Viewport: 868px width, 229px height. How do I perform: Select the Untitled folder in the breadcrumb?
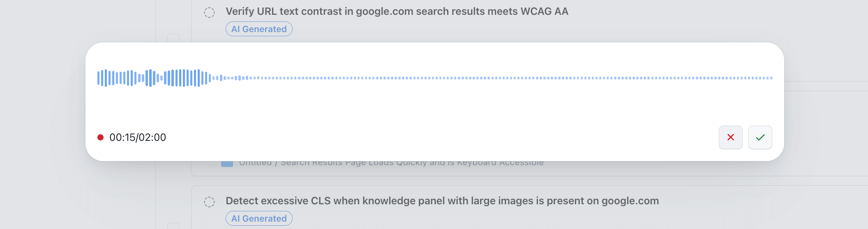(x=255, y=163)
